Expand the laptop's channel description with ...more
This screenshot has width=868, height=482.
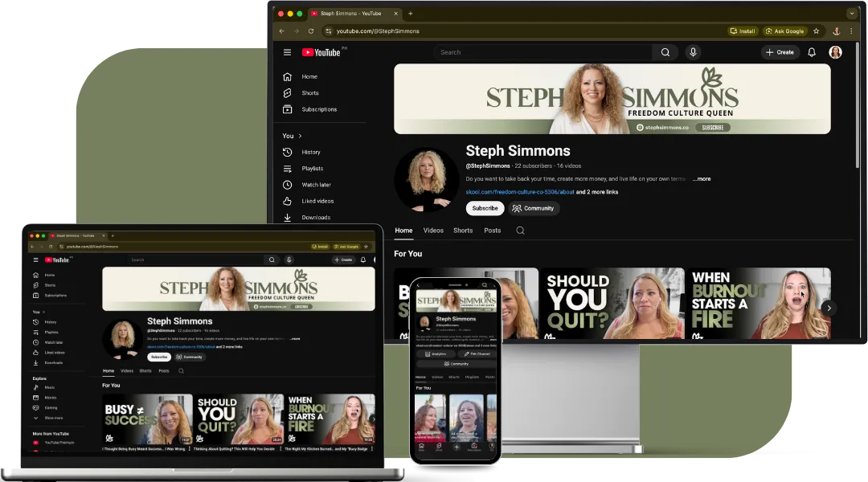click(295, 339)
